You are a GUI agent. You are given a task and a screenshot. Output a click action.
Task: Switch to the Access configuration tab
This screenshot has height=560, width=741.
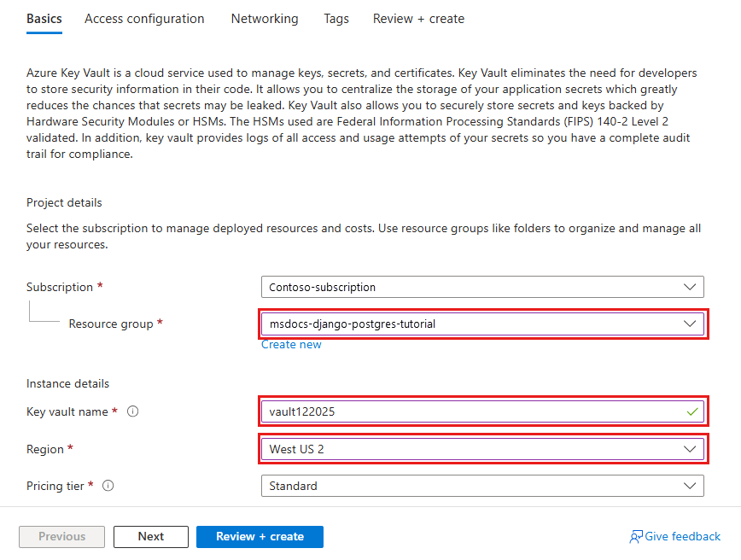144,19
